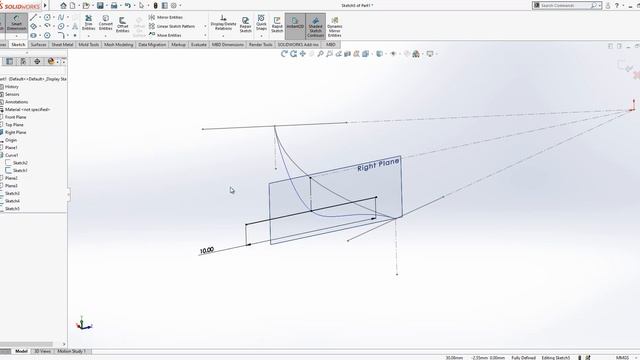Open the SOLIDWORKS Add-Ins tab
Screen dimensions: 640x360
298,44
